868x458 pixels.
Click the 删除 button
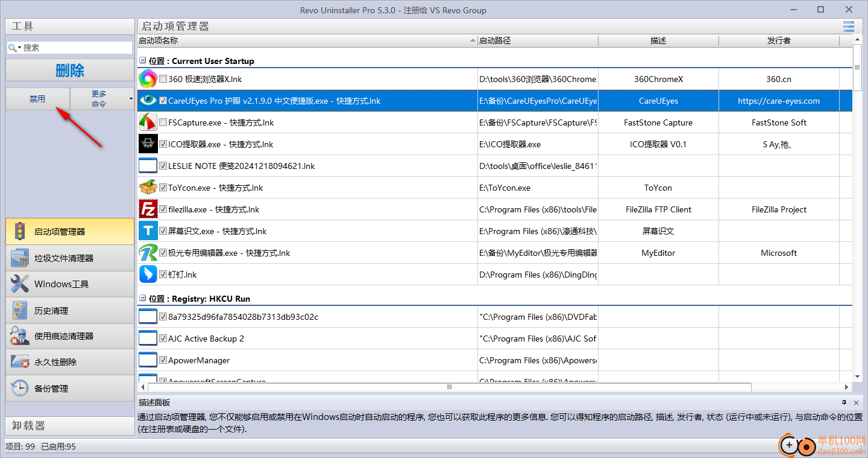69,71
